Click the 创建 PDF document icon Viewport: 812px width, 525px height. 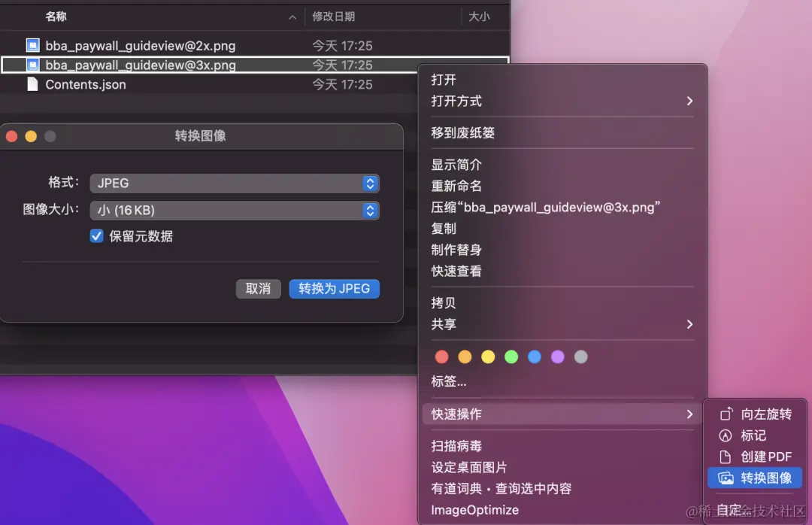[x=726, y=457]
